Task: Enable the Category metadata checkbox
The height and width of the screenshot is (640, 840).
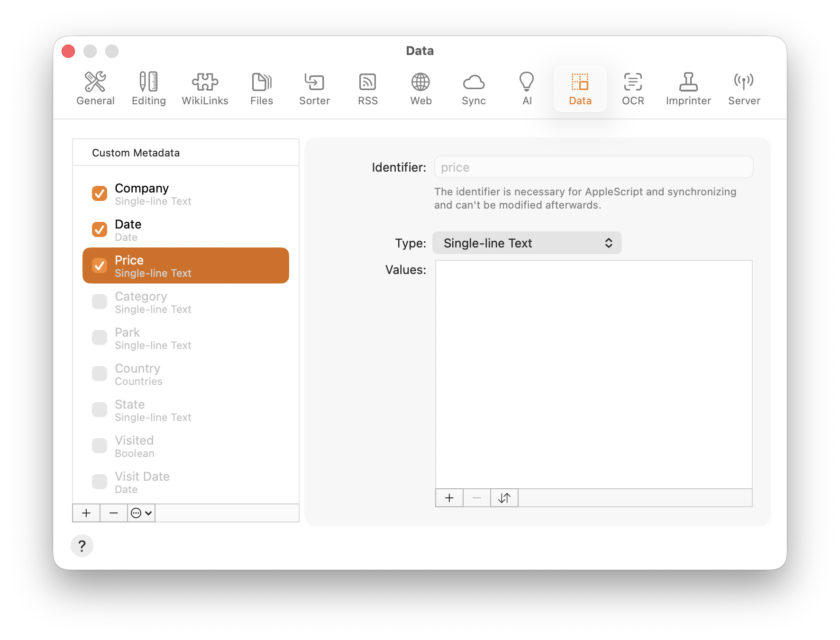Action: 100,302
